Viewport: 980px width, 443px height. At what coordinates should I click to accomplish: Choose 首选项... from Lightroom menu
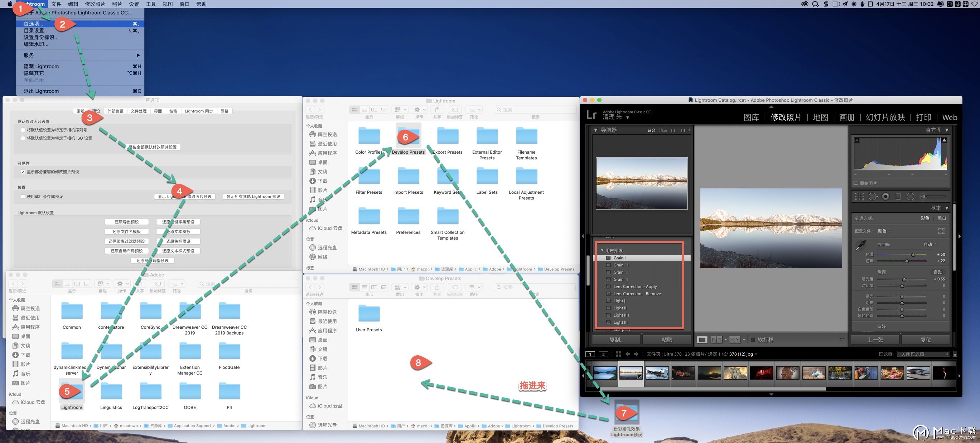click(80, 24)
